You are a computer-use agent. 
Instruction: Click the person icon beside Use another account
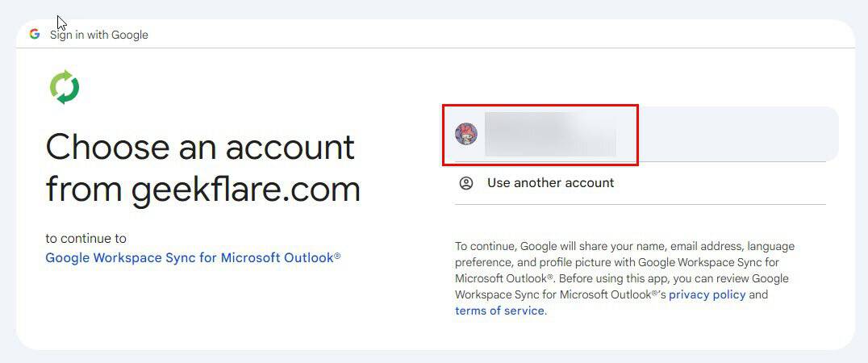466,183
